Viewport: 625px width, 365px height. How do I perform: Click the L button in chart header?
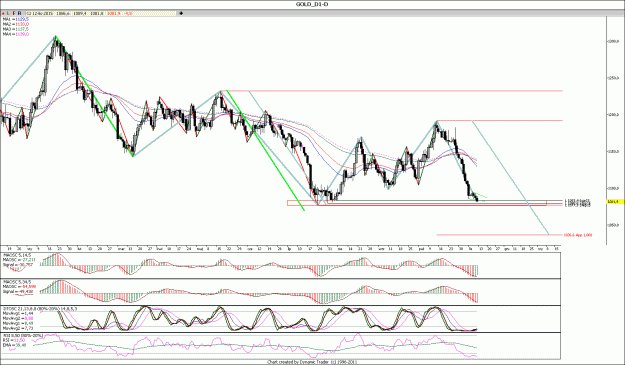click(8, 13)
